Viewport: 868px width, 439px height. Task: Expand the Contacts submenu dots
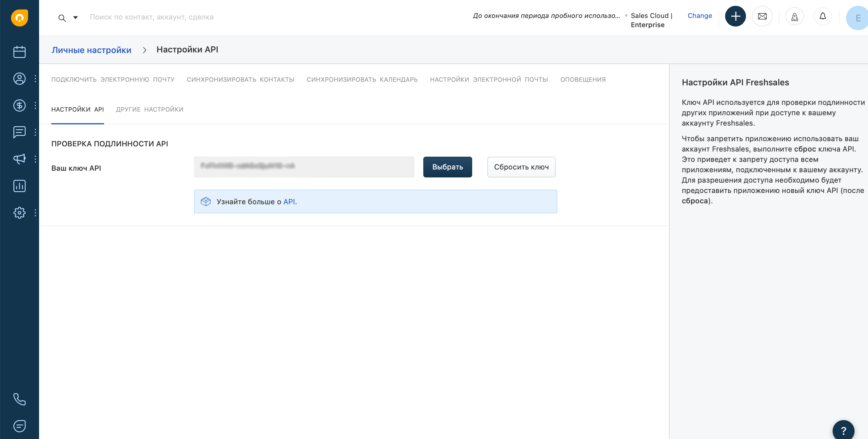click(x=35, y=79)
